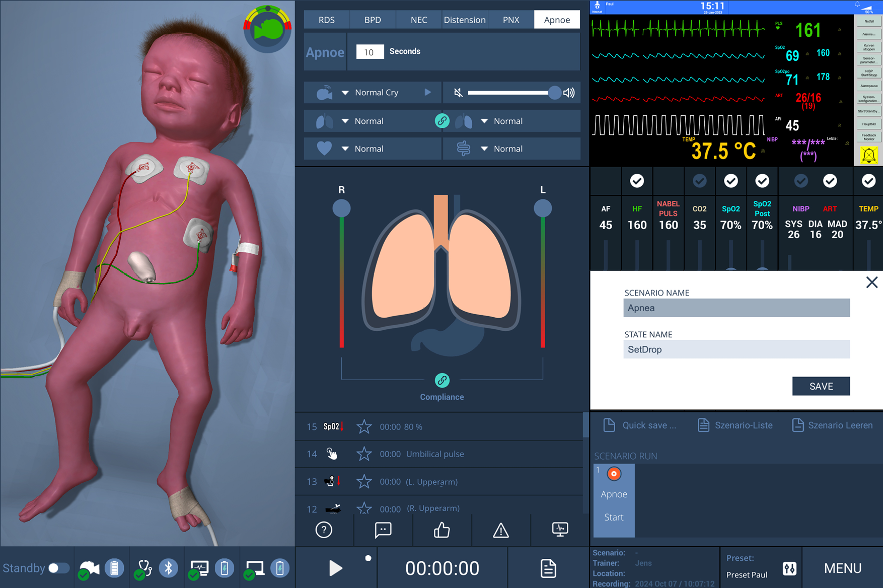
Task: Click the help question mark icon
Action: coord(324,530)
